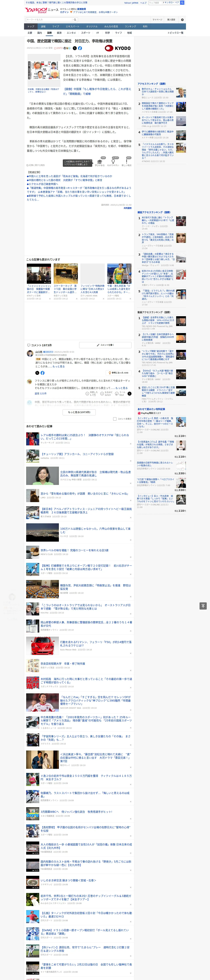
Task: Open the みんなの意見 tab
Action: 111,27
